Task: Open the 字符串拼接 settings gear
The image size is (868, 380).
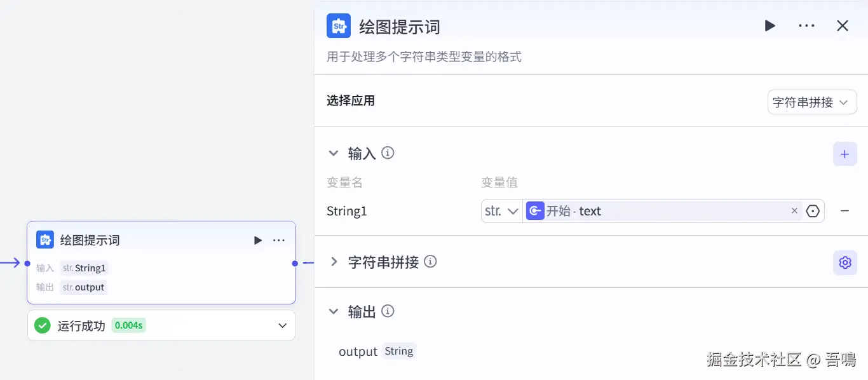Action: tap(844, 262)
